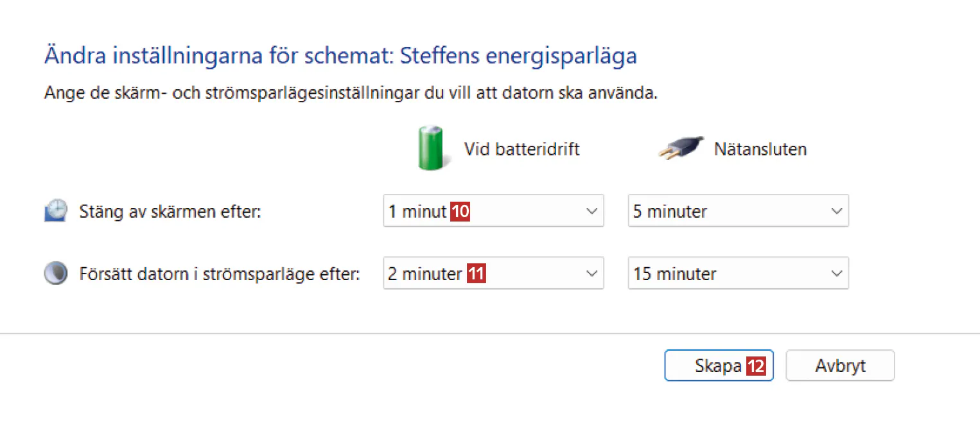Click the 'Stäng av skärmen efter:' label
980x438 pixels.
pos(170,211)
